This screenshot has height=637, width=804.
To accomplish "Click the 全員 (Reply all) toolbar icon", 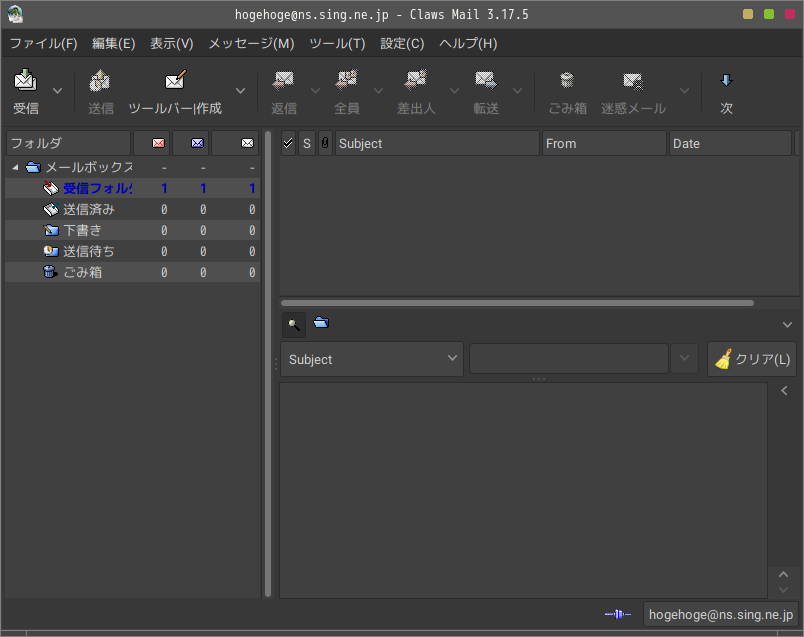I will pos(347,81).
